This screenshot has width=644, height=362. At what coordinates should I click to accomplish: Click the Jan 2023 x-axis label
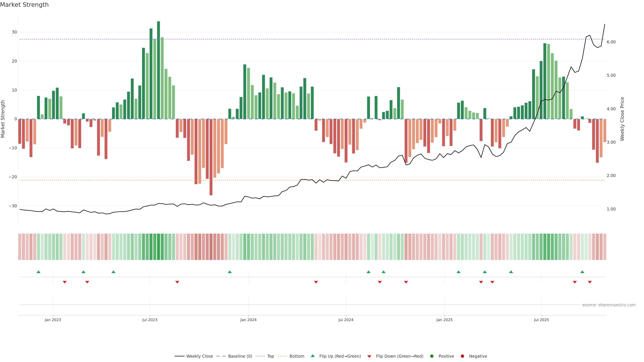(53, 320)
